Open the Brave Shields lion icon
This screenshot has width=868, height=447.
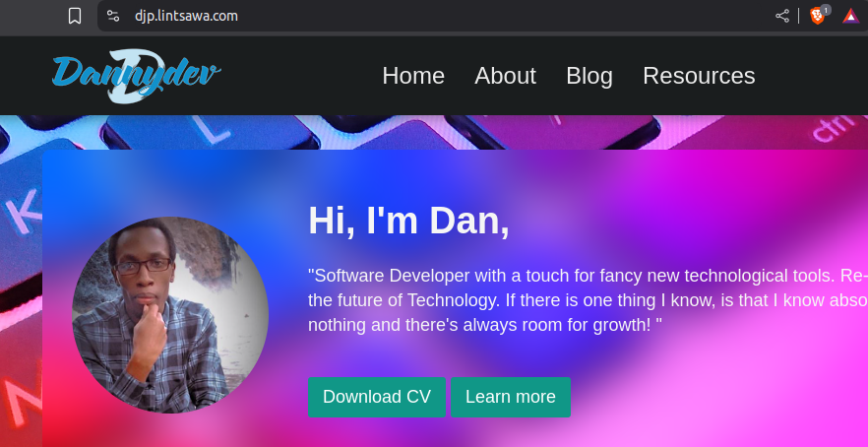[x=817, y=17]
